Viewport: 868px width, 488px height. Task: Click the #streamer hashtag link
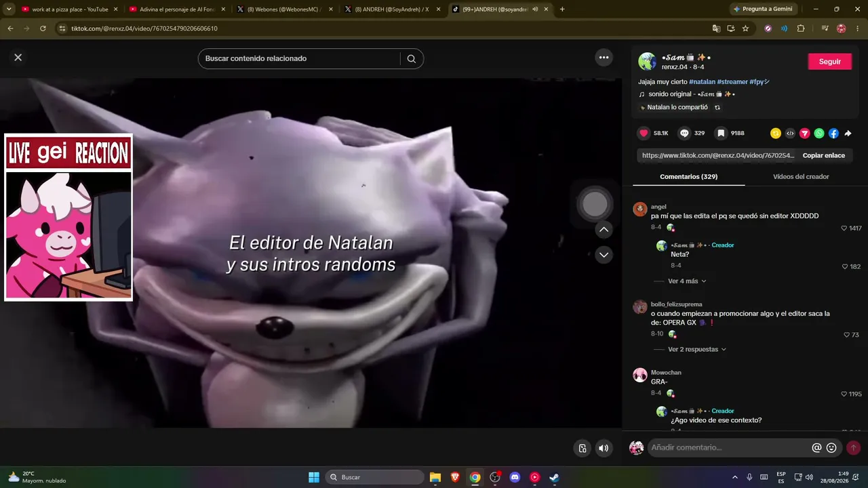[x=732, y=82]
